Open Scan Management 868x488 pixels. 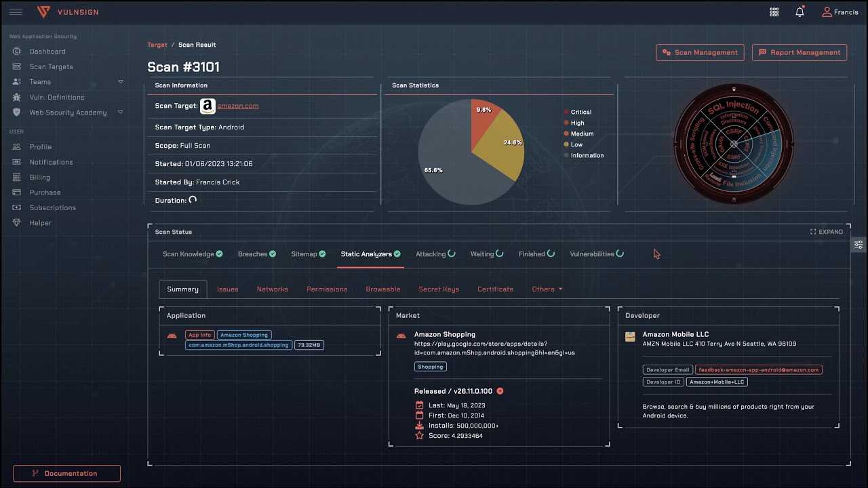(x=701, y=52)
